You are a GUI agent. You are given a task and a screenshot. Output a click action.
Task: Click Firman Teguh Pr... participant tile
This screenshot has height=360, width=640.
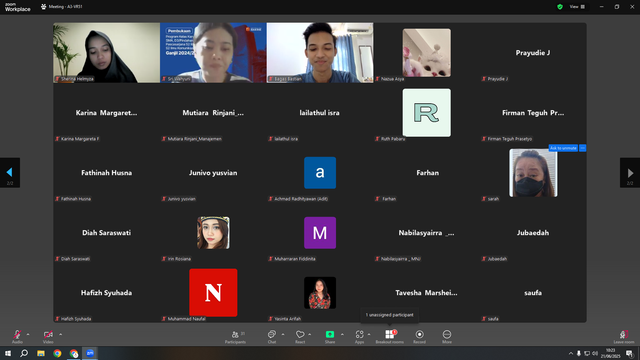coord(533,113)
